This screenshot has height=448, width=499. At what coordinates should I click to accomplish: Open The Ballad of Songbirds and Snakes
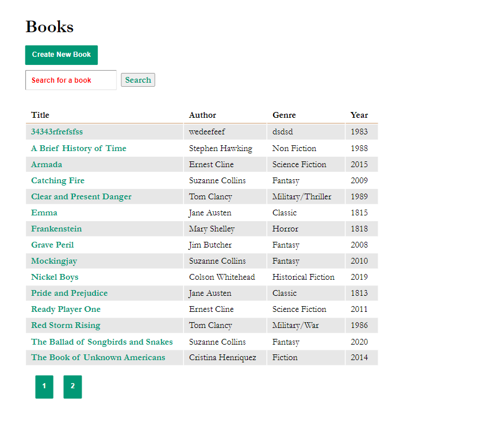point(102,342)
